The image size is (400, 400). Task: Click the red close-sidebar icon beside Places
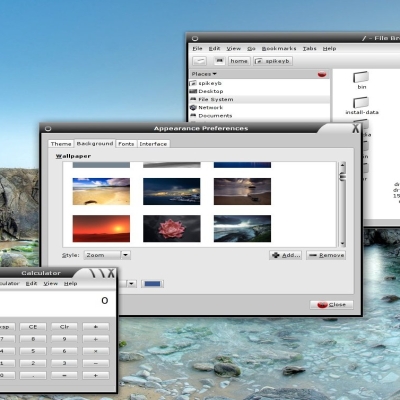click(x=322, y=74)
